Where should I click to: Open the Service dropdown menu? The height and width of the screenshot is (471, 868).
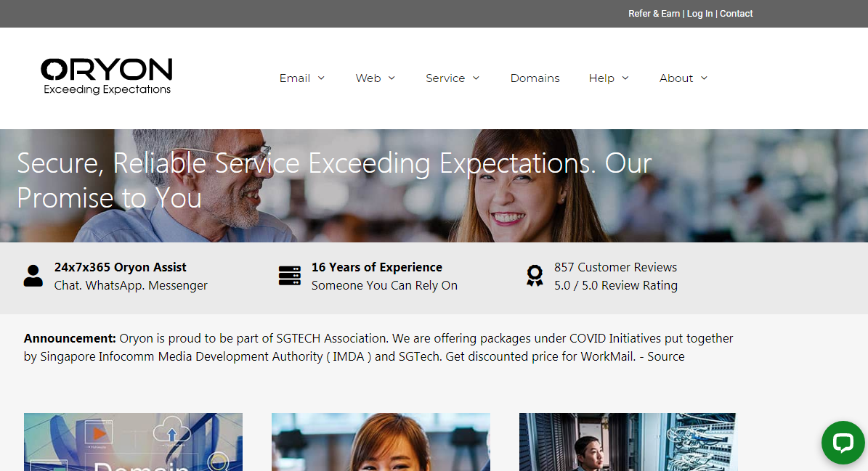pos(453,78)
